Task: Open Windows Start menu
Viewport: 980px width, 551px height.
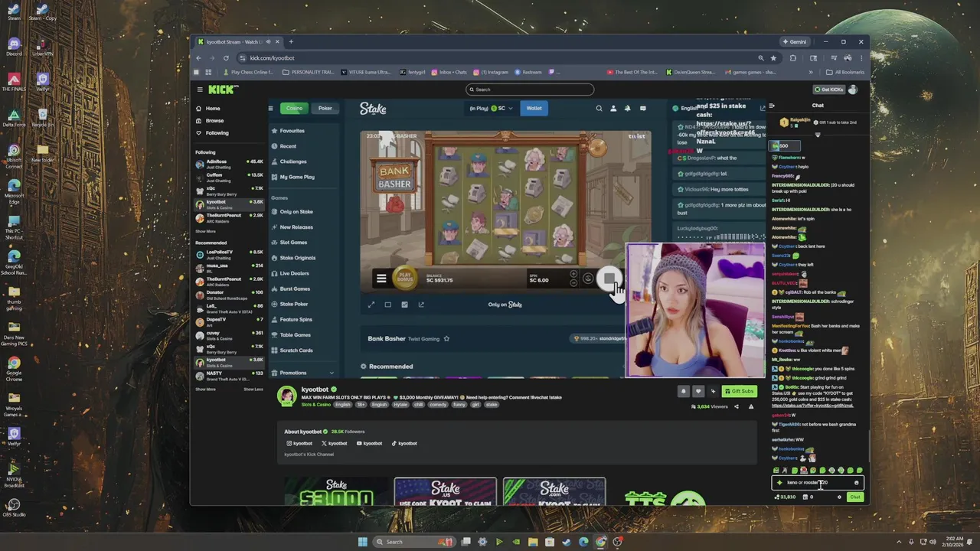Action: 363,542
